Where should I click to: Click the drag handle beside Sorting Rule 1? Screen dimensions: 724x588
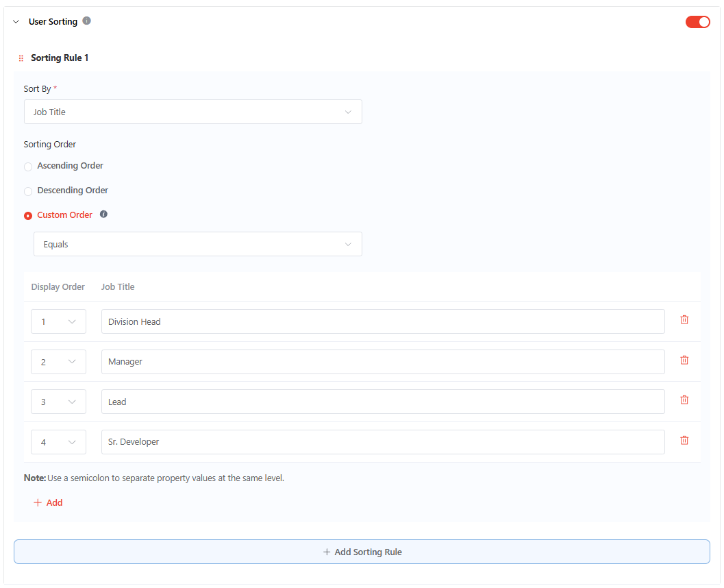(21, 58)
